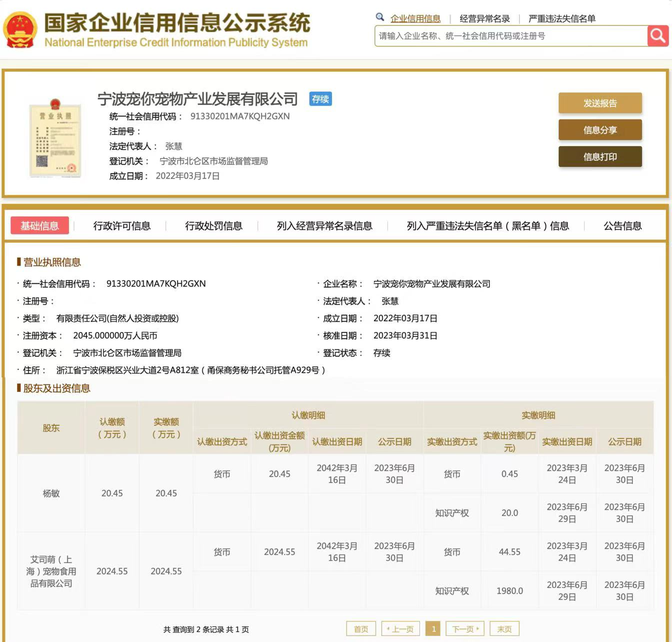Click the subscribed amount cell 2024.55 under 认缴出资金额

tap(279, 552)
